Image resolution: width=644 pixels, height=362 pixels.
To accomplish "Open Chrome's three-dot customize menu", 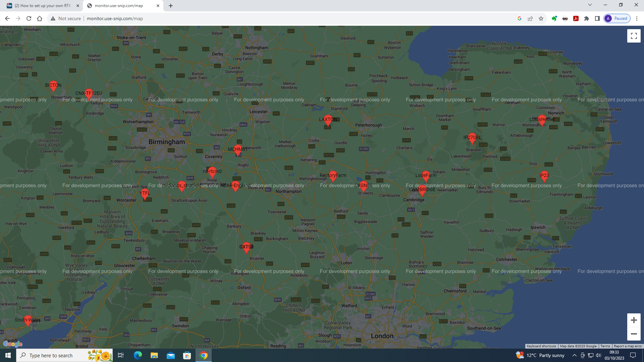I will pos(637,18).
